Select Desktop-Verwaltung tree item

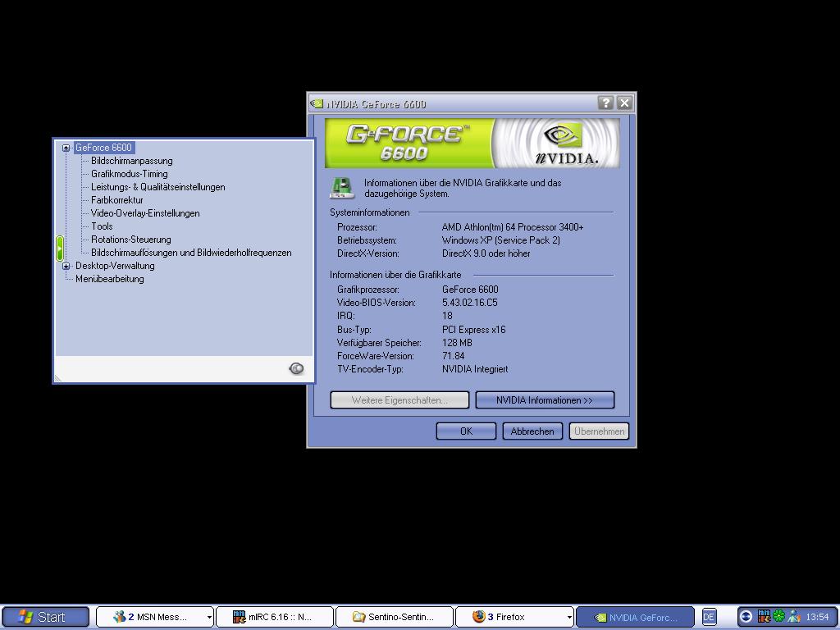point(115,266)
